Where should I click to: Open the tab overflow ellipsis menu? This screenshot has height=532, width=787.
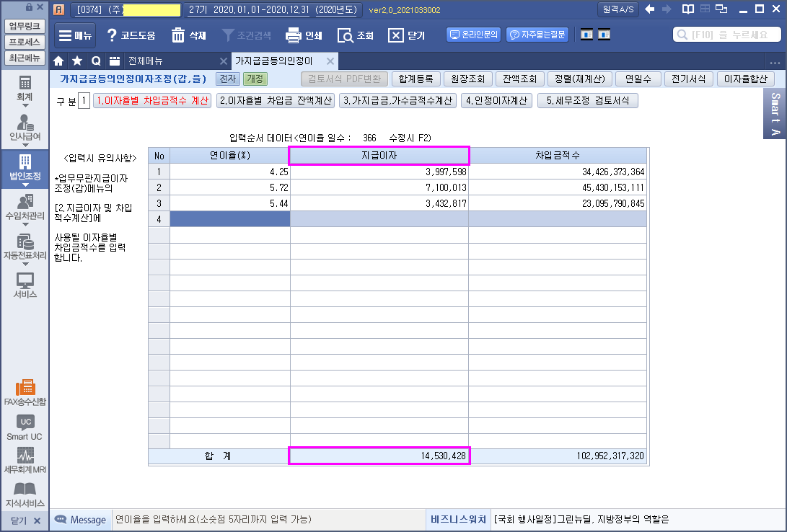pos(775,62)
